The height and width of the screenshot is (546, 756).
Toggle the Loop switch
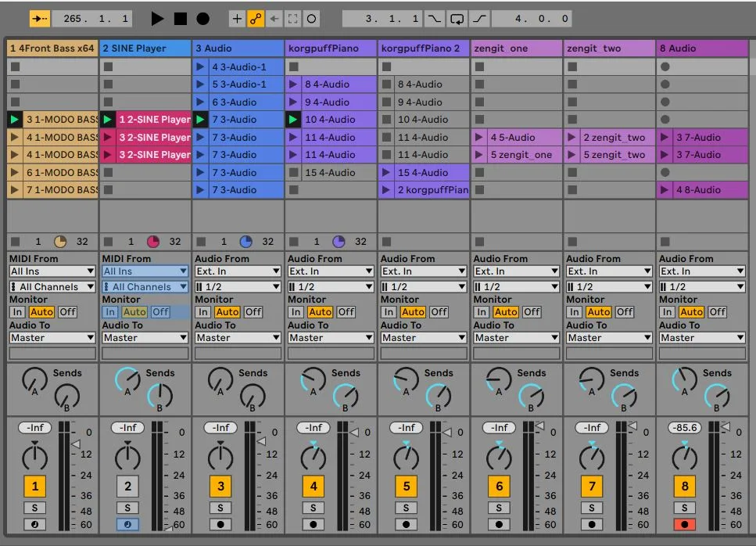[457, 19]
